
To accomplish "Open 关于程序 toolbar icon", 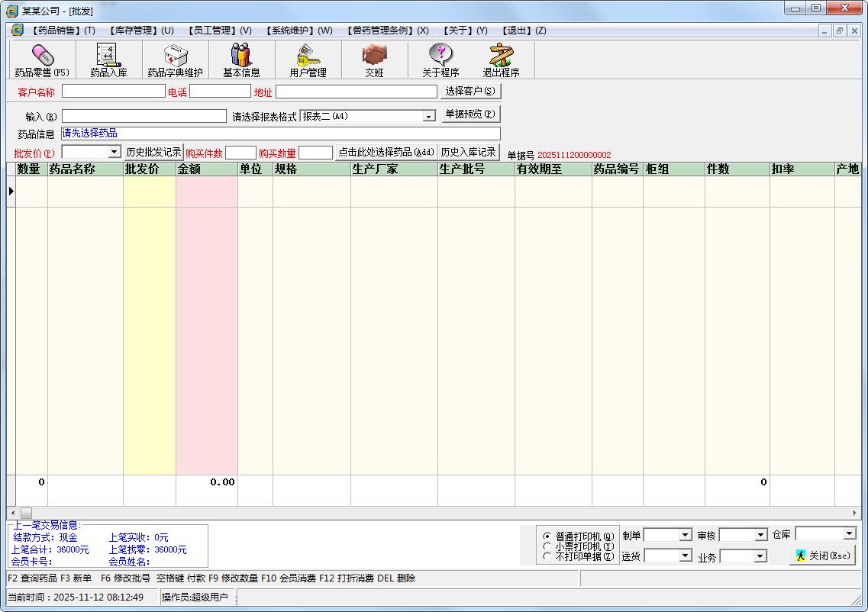I will pyautogui.click(x=440, y=60).
